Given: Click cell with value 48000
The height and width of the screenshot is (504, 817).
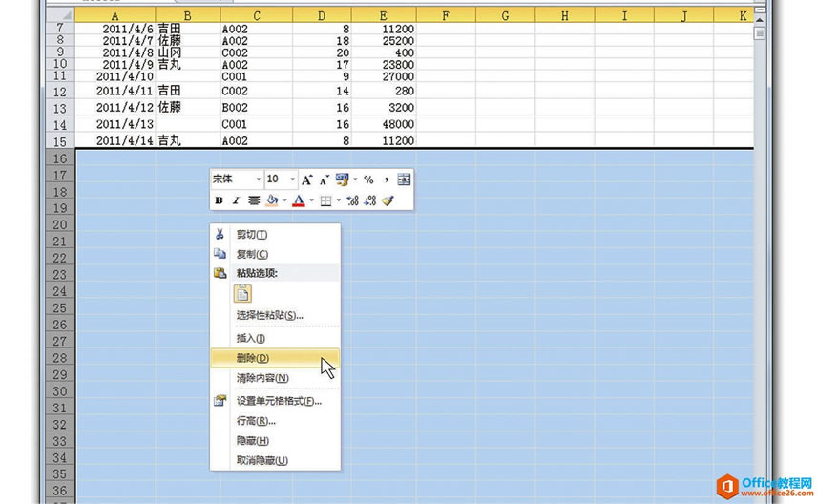Looking at the screenshot, I should coord(384,124).
